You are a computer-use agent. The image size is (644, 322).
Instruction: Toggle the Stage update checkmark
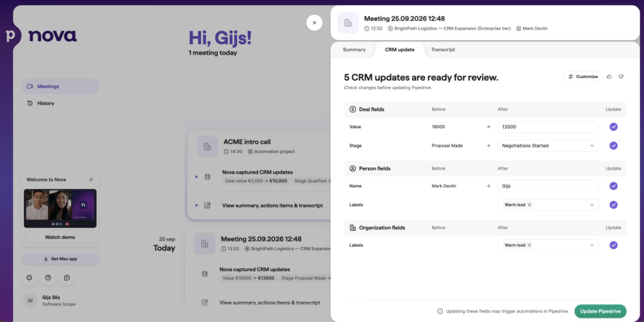point(613,145)
